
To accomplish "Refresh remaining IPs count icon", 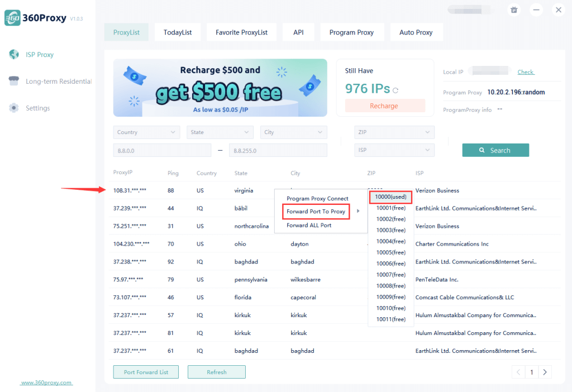I will (x=395, y=90).
